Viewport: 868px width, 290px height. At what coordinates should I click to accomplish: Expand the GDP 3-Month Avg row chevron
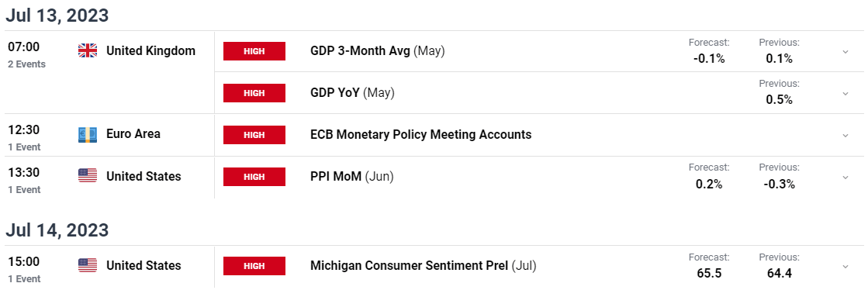[846, 51]
